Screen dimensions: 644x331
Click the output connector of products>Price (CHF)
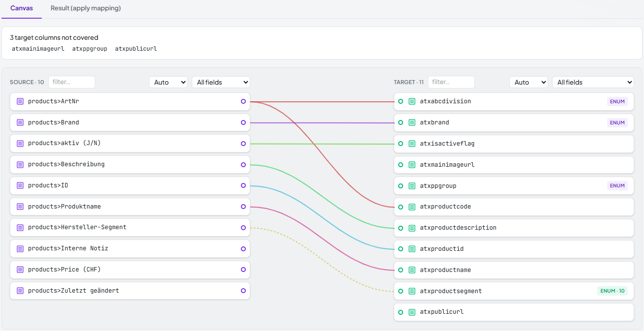(243, 270)
